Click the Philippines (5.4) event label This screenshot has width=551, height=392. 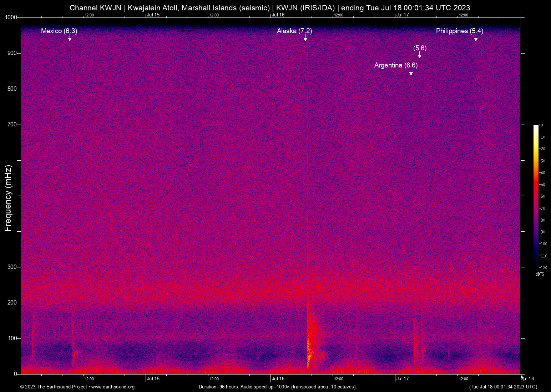[x=460, y=31]
